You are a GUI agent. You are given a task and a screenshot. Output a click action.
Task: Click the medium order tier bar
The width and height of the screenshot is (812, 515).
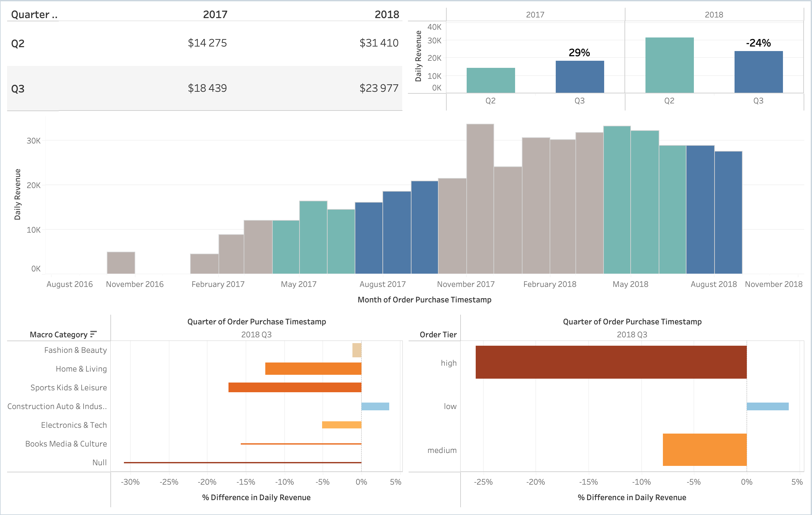[x=705, y=449]
